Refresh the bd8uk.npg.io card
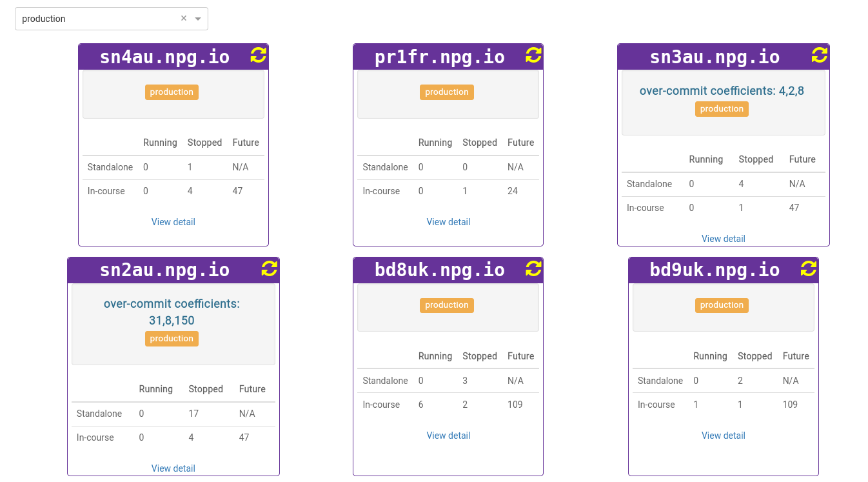 [x=533, y=268]
